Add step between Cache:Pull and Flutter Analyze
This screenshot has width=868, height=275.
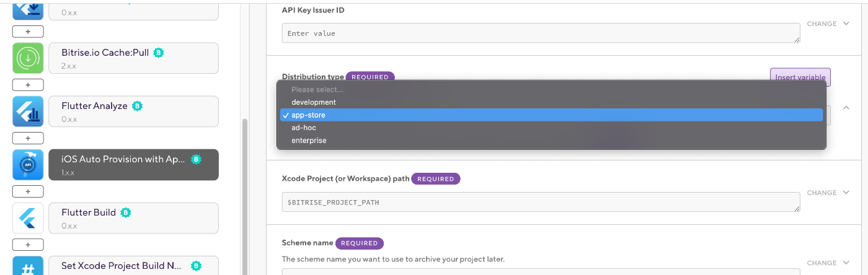28,85
